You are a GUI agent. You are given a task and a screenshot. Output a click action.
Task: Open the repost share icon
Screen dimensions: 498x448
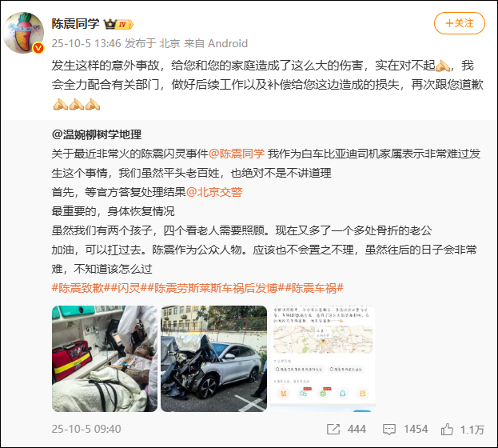333,430
